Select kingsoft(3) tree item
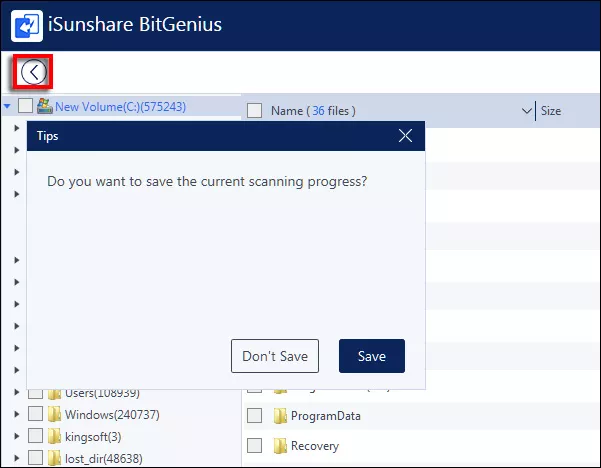 click(93, 437)
